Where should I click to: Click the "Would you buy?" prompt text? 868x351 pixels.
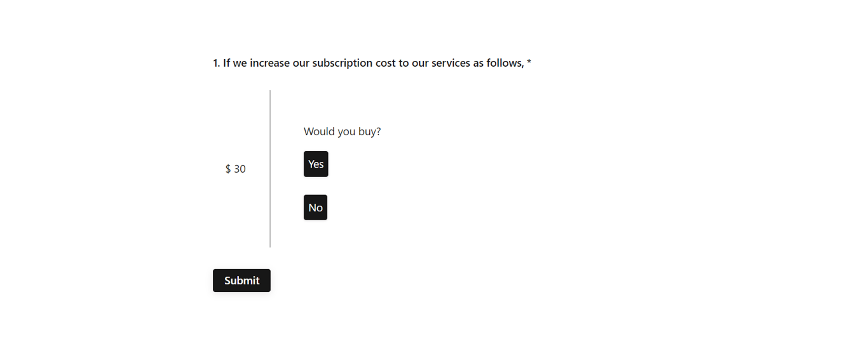tap(342, 131)
